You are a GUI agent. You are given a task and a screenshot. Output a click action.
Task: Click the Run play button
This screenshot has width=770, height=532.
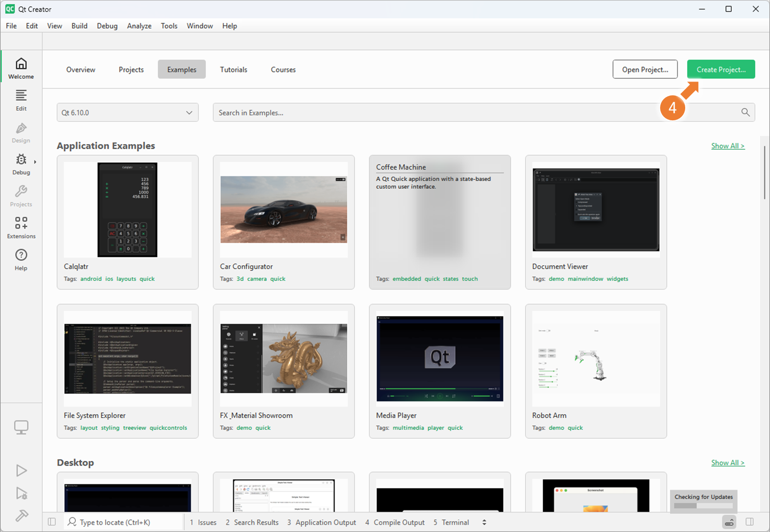click(21, 470)
